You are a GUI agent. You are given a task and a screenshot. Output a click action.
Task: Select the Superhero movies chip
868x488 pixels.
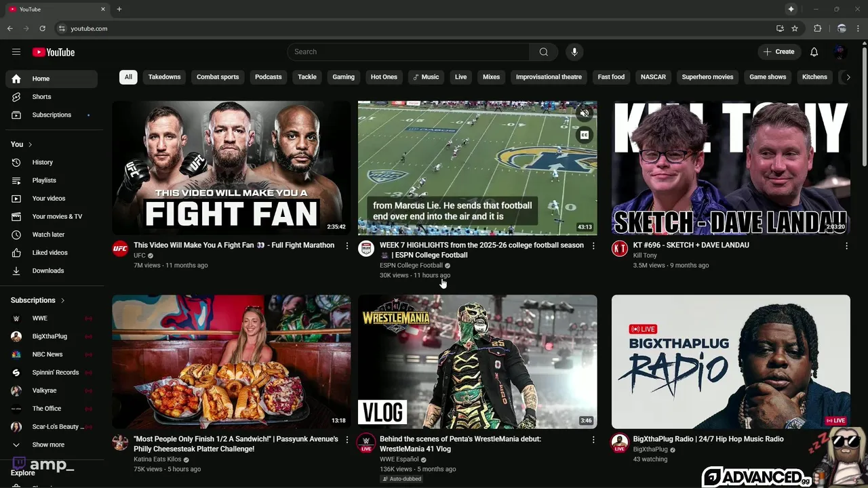[x=707, y=77]
